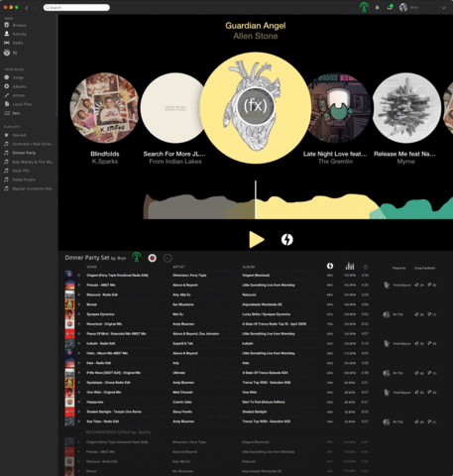Open Rock 70's playlist
The image size is (453, 476).
(x=21, y=171)
